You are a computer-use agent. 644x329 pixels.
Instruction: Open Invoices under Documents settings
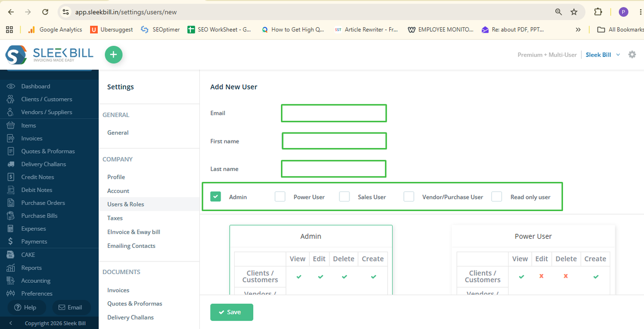(x=118, y=290)
